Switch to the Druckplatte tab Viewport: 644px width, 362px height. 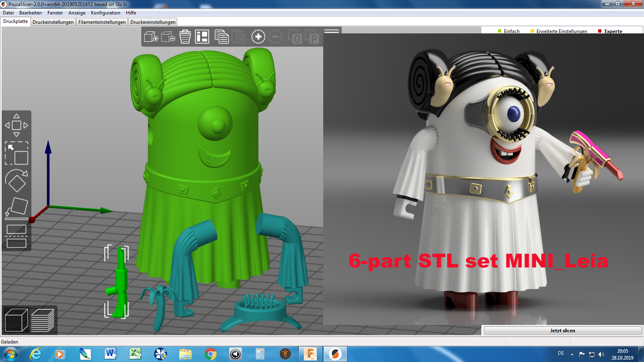[16, 21]
